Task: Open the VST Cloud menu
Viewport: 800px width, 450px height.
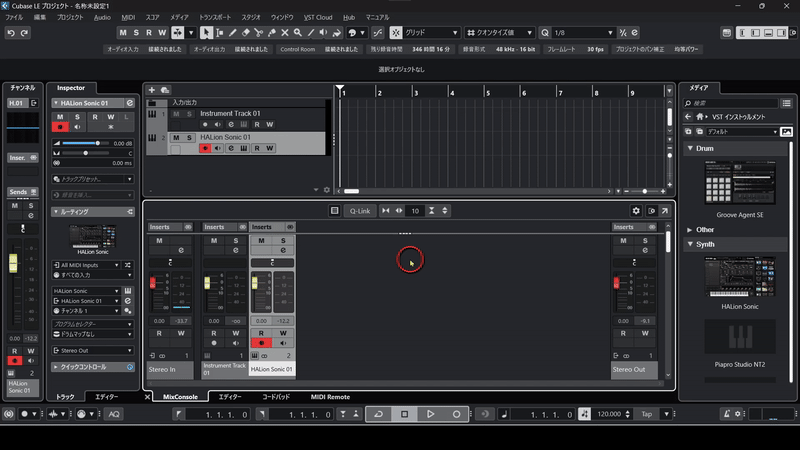Action: 318,17
